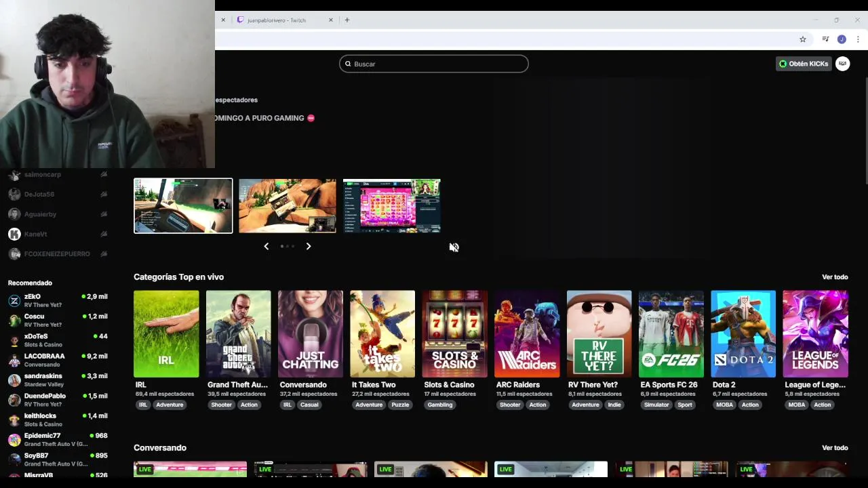Select the slots game carousel thumbnail

[x=392, y=205]
